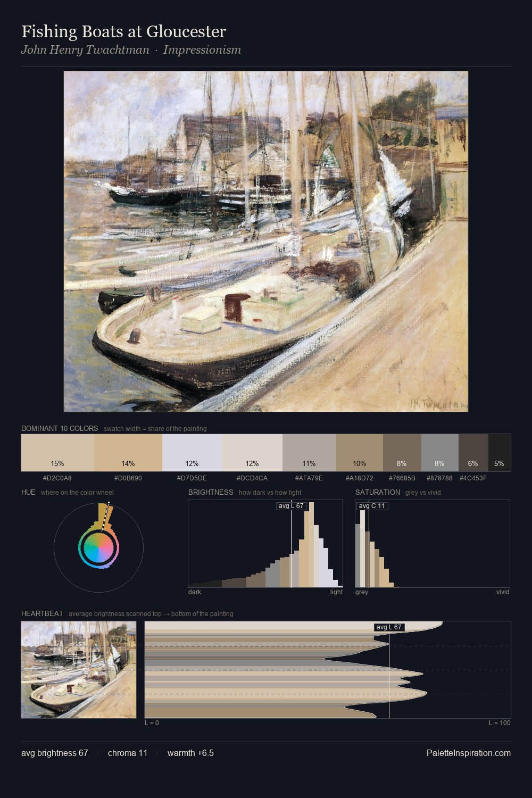
Task: Select the hex label #D0B690
Action: [x=128, y=478]
